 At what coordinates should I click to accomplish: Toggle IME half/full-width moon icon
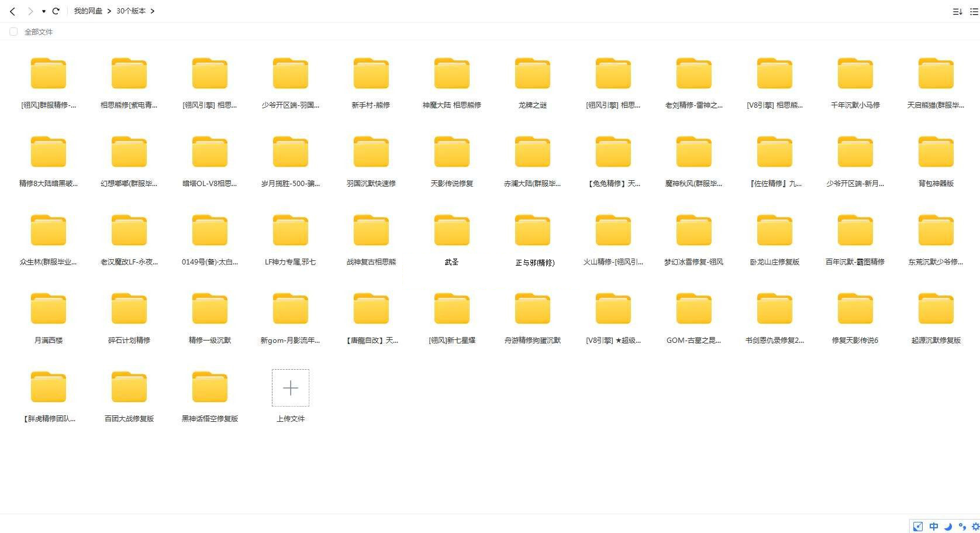[x=948, y=527]
